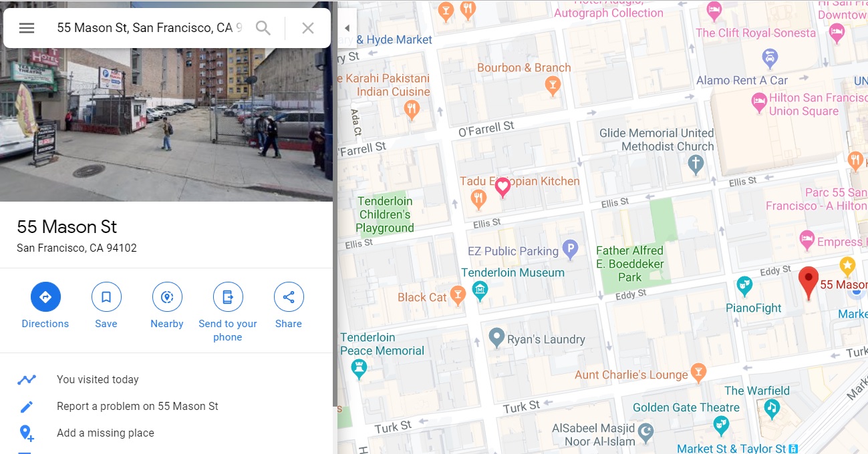The width and height of the screenshot is (868, 454).
Task: Select the Karahi Pakistani Indian Cuisine restaurant marker
Action: coord(412,109)
